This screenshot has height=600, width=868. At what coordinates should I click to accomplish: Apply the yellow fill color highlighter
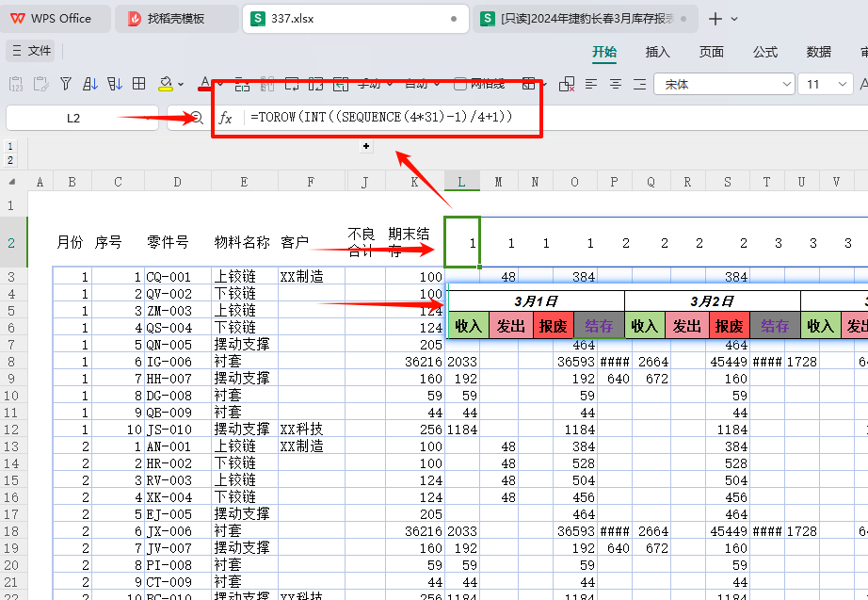click(x=165, y=84)
